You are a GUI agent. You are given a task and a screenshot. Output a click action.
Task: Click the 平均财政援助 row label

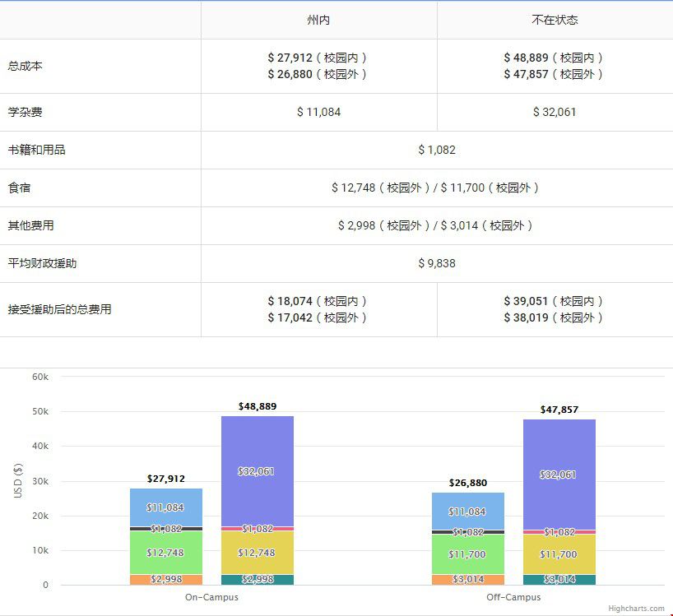43,263
